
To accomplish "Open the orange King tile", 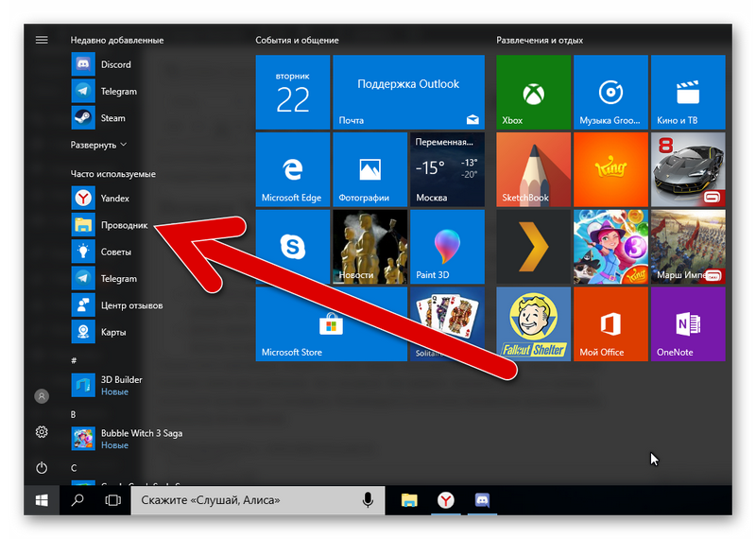I will [610, 169].
